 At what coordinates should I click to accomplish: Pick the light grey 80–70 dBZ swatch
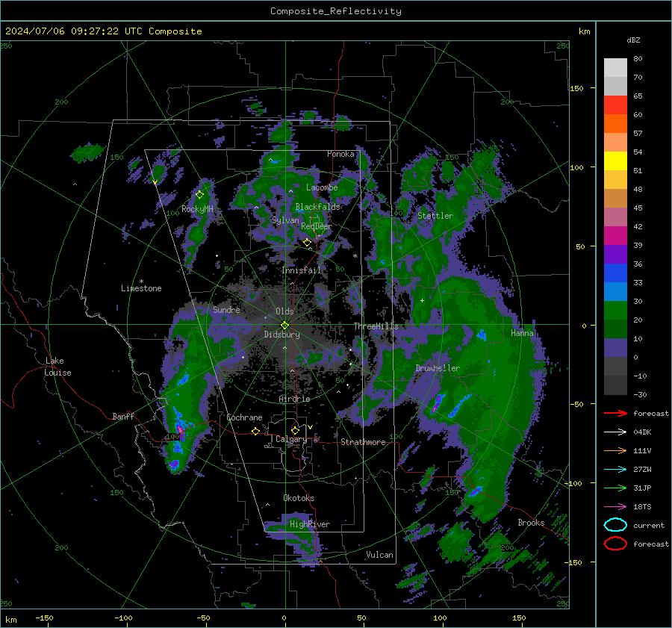click(615, 68)
